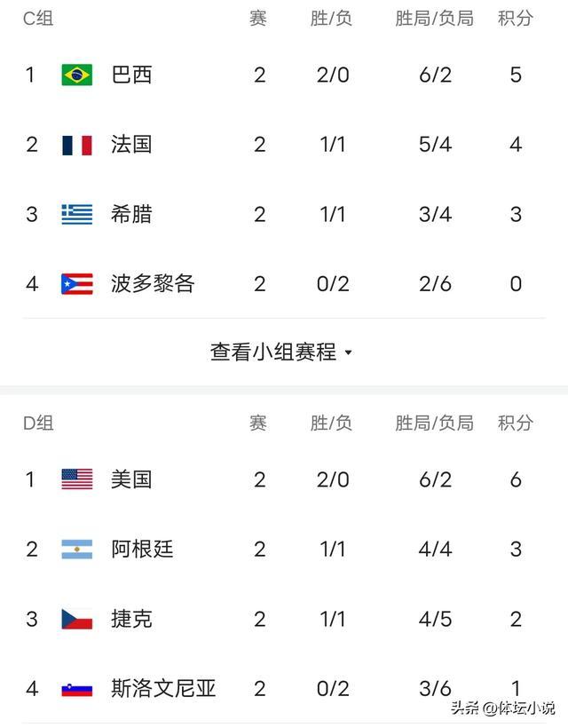
Task: Click the United States flag icon
Action: tap(77, 479)
